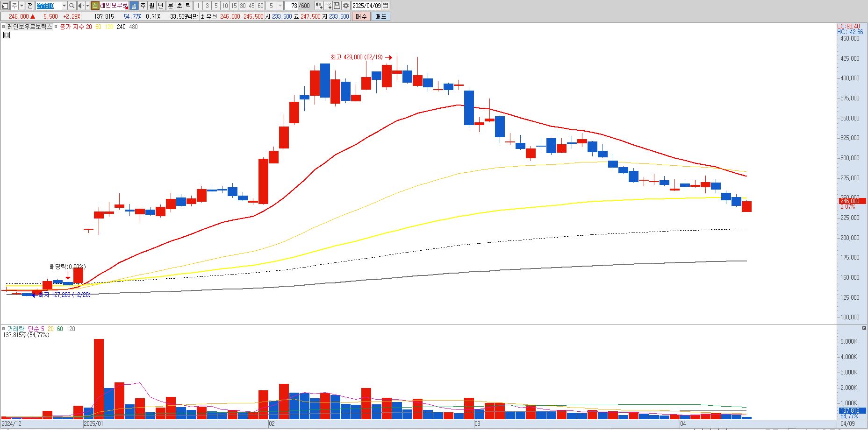Click the date field 2025/04/09
This screenshot has height=430, width=868.
pos(366,6)
